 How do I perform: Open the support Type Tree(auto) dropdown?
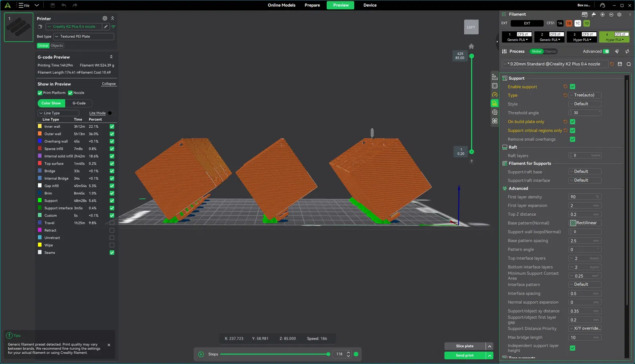(x=585, y=95)
